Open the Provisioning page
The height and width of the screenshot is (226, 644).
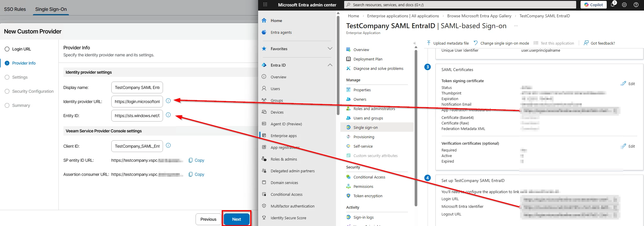click(x=364, y=137)
